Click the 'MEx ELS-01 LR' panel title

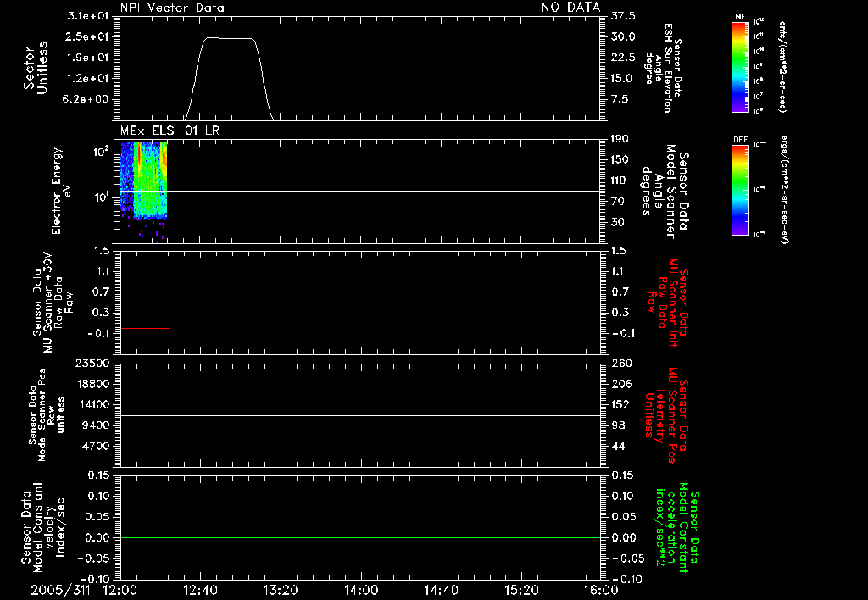[170, 131]
